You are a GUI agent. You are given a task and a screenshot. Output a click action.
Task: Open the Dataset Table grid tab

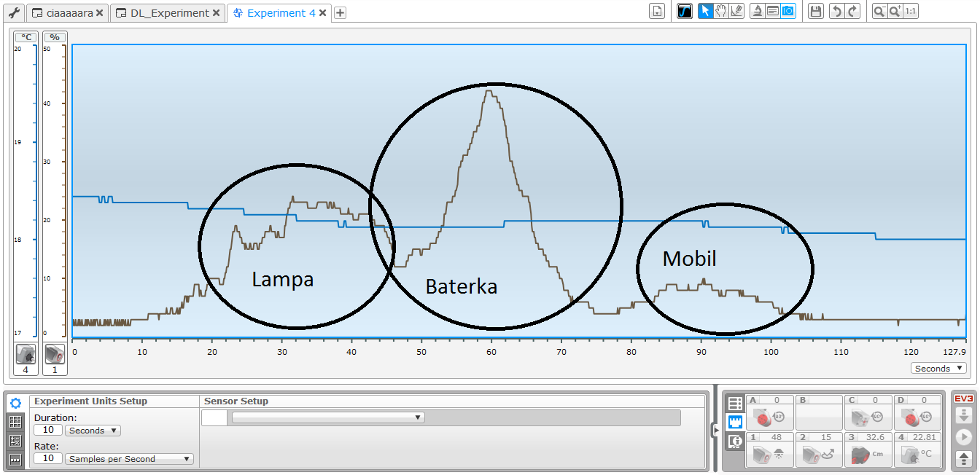tap(15, 421)
